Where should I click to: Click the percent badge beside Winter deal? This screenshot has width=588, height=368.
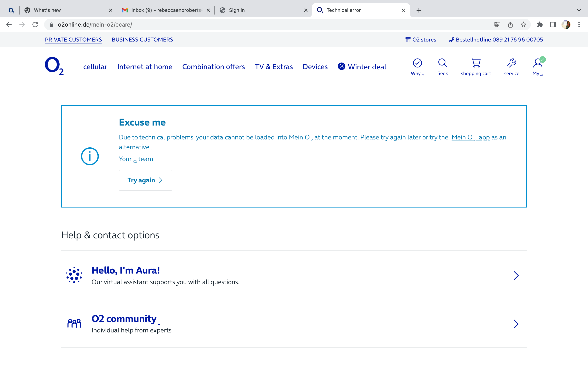(x=341, y=66)
